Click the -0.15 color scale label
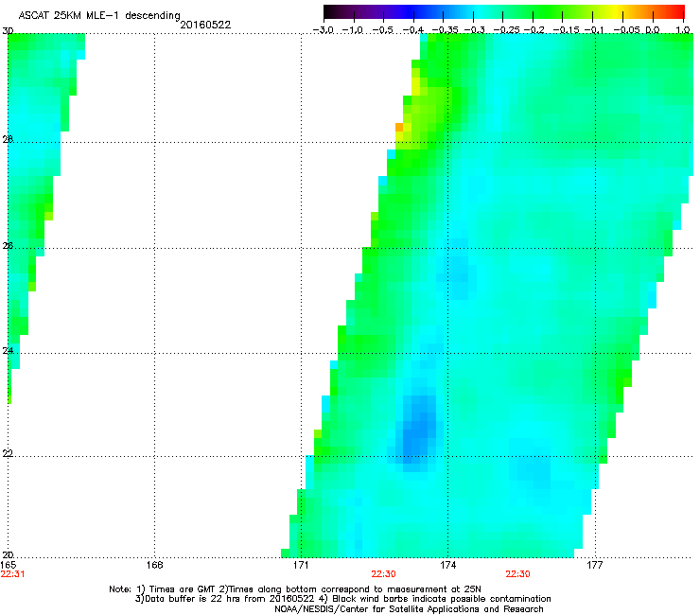Image resolution: width=700 pixels, height=615 pixels. (566, 30)
